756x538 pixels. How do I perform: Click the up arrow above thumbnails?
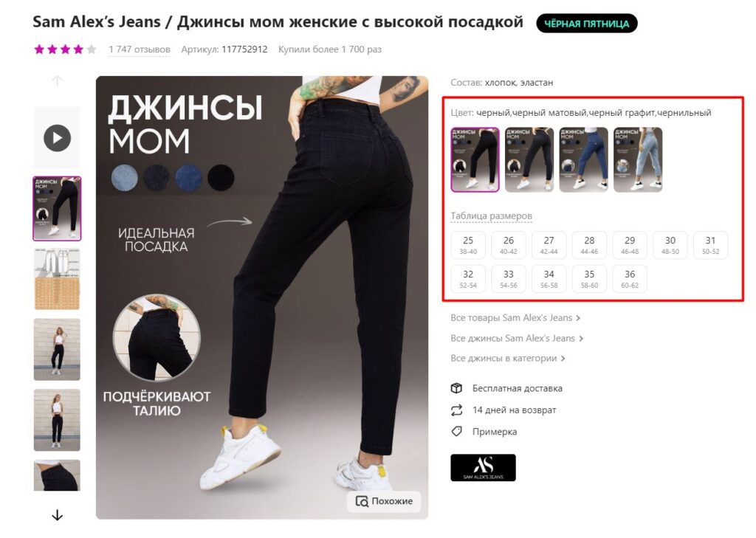coord(57,80)
